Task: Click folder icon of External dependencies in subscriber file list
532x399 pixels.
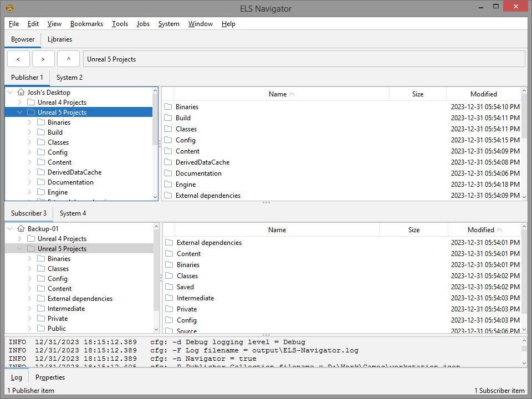Action: point(169,243)
